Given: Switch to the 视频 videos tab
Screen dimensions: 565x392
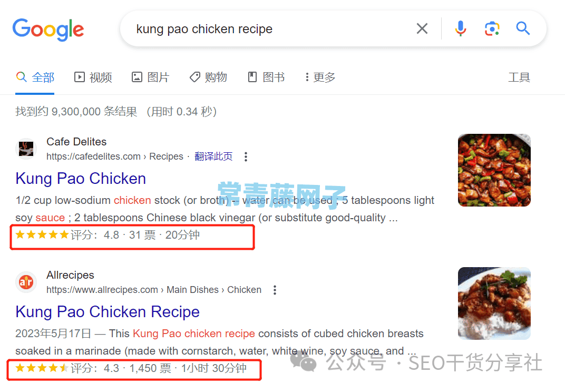Looking at the screenshot, I should tap(93, 77).
